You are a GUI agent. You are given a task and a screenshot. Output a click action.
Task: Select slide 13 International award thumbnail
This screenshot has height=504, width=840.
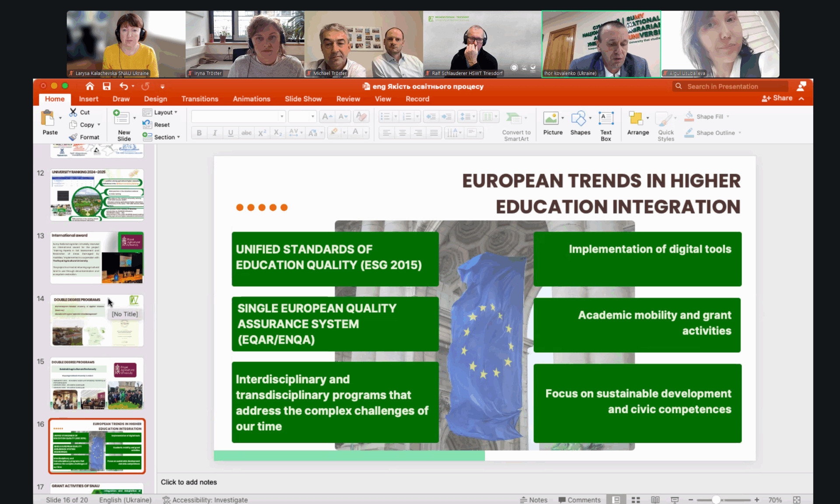pyautogui.click(x=97, y=258)
